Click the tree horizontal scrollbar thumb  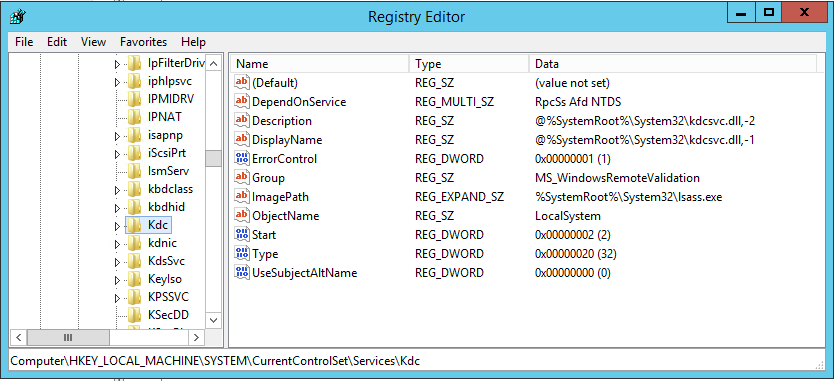68,337
